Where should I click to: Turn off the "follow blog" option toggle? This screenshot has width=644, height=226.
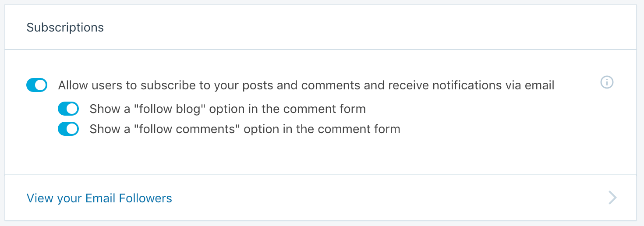[68, 109]
